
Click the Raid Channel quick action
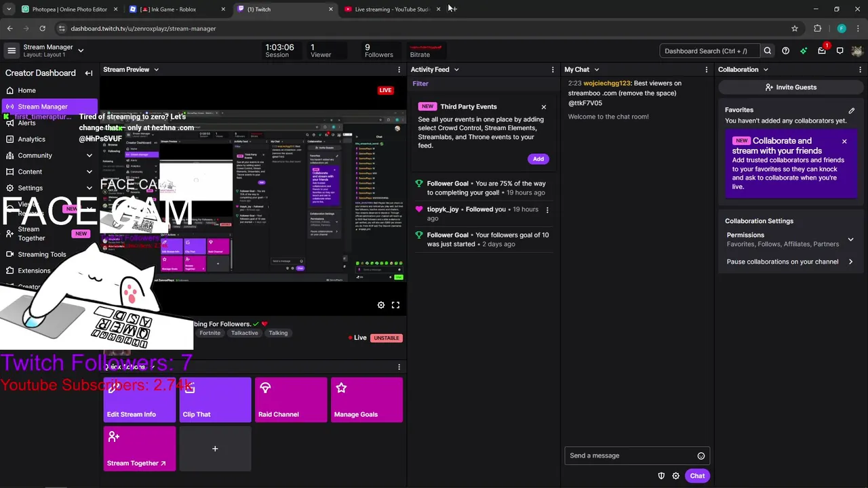291,400
